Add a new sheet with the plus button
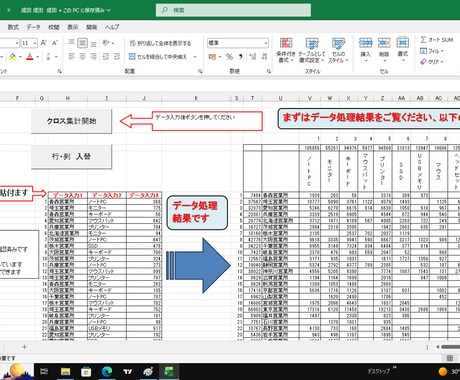Viewport: 460px width, 380px height. [24, 347]
